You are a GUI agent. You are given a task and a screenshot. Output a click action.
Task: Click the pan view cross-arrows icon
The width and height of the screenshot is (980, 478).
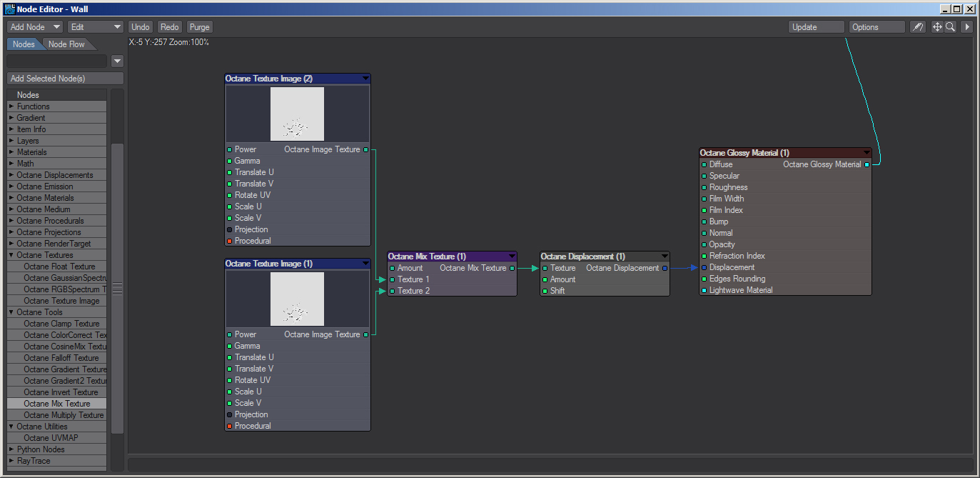tap(937, 27)
